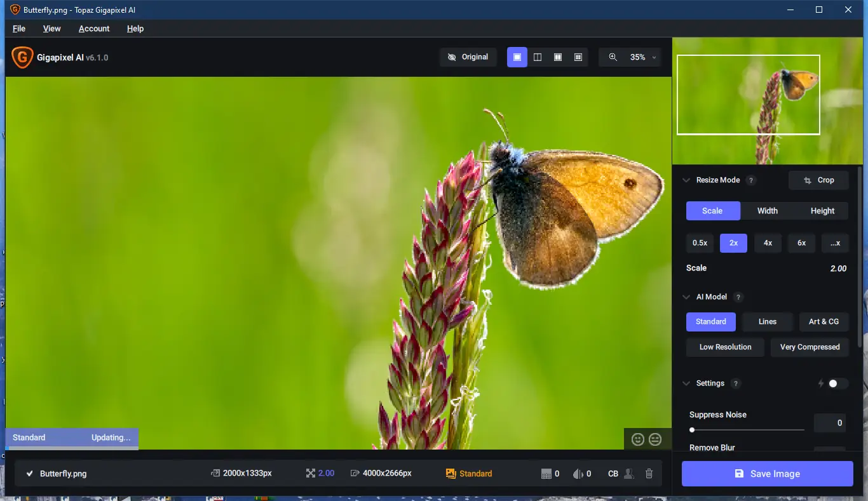The height and width of the screenshot is (501, 868).
Task: Select the Standard AI model
Action: (711, 322)
